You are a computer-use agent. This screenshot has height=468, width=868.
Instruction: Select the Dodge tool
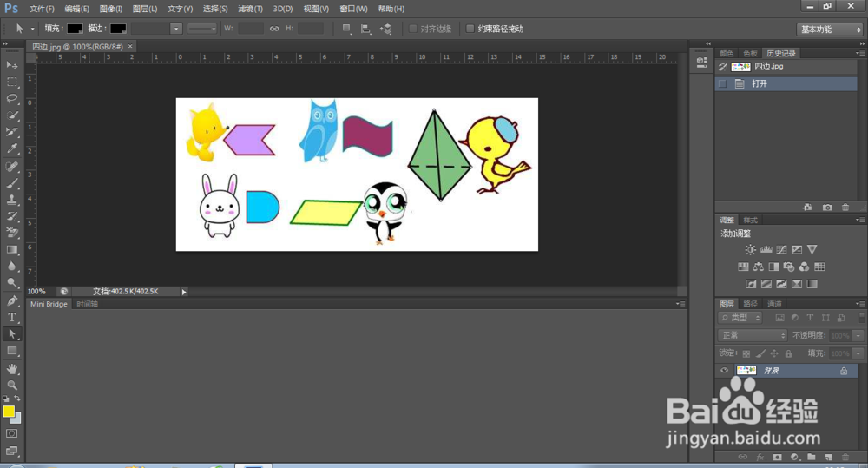click(x=11, y=283)
